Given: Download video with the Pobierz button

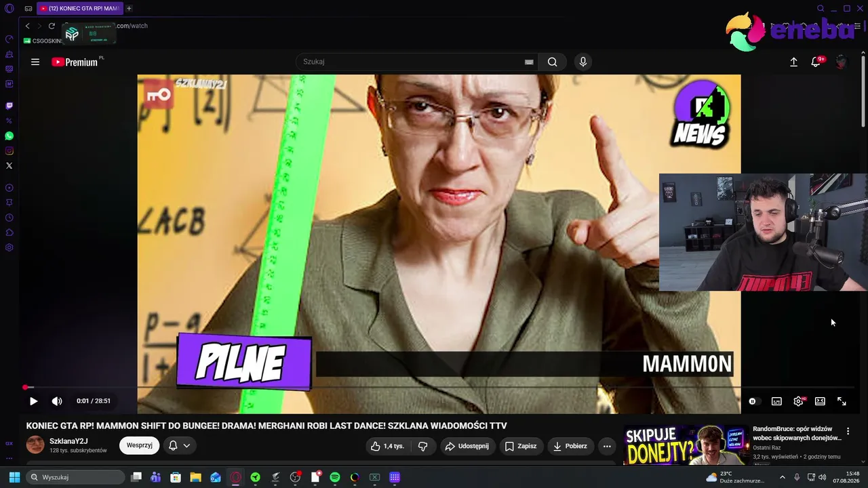Looking at the screenshot, I should pyautogui.click(x=570, y=446).
